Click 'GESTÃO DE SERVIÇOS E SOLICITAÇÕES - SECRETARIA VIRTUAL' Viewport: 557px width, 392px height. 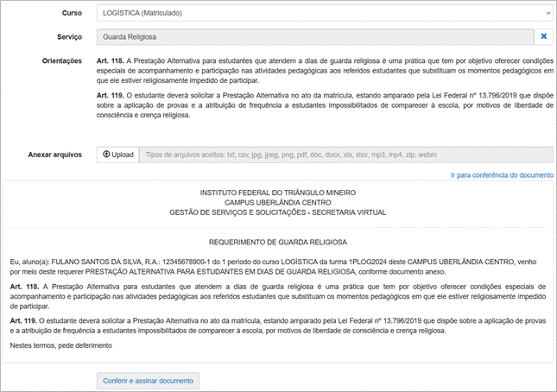tap(278, 212)
